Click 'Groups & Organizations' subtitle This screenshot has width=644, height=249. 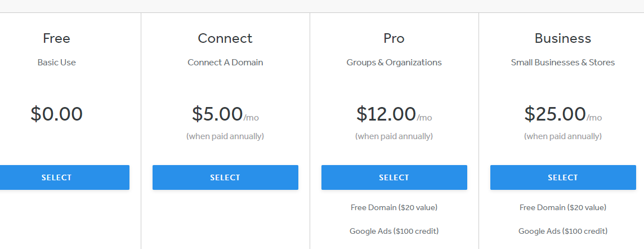click(394, 63)
